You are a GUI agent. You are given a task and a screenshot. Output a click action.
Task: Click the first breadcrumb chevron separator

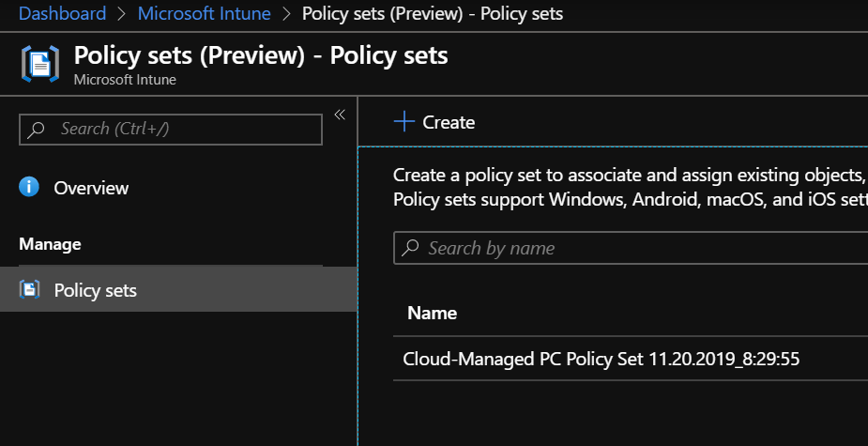[122, 14]
